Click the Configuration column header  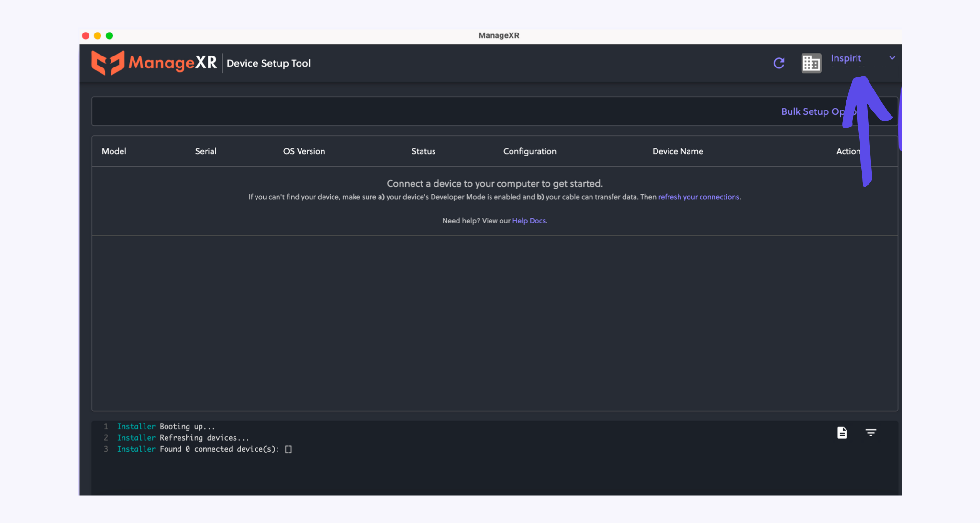pyautogui.click(x=529, y=151)
